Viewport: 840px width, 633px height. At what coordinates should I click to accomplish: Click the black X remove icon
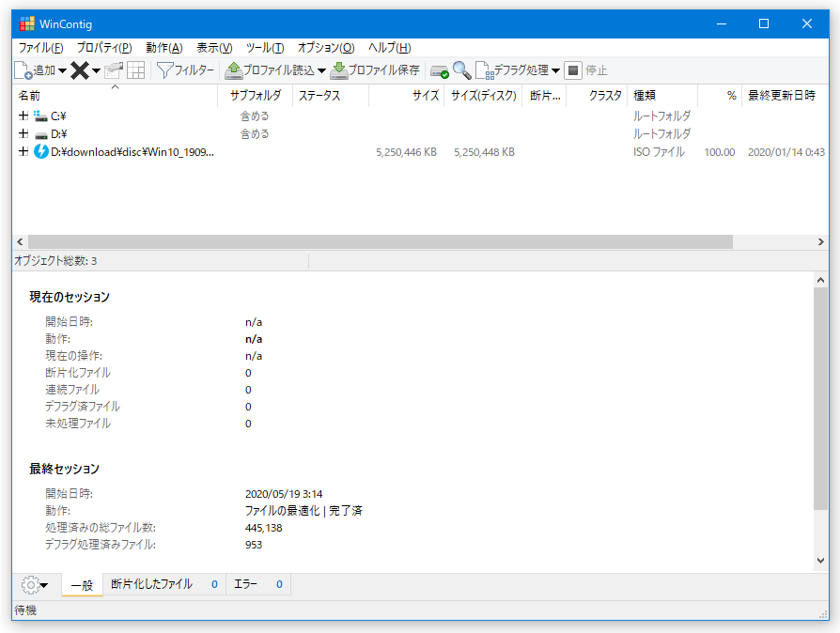pos(80,70)
